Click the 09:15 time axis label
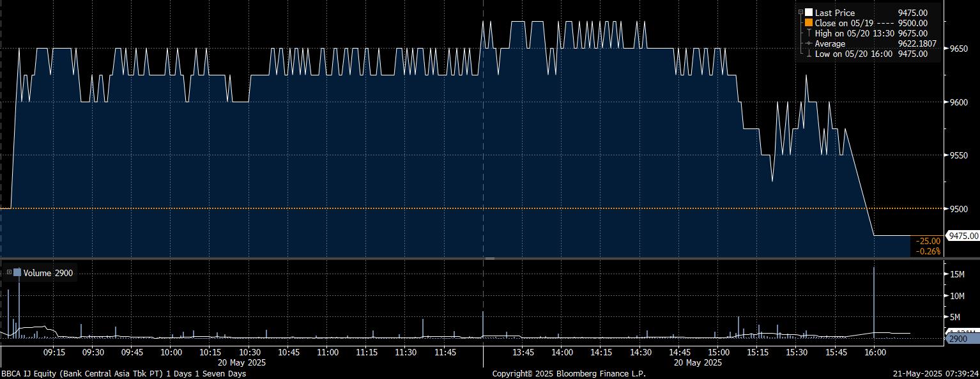Viewport: 980px width, 379px height. click(54, 352)
